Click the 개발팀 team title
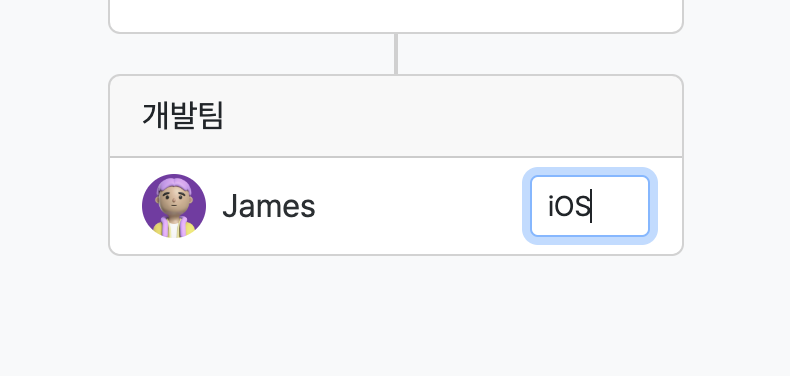The image size is (790, 376). coord(182,115)
